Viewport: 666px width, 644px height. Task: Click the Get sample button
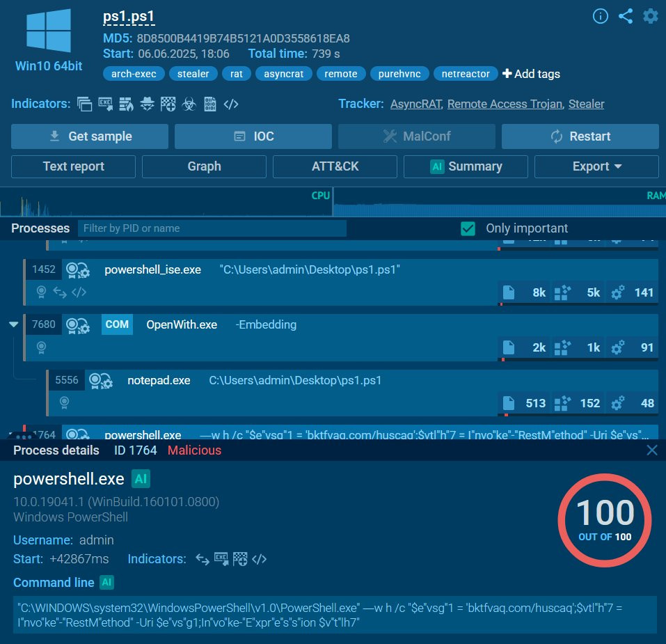[x=90, y=136]
